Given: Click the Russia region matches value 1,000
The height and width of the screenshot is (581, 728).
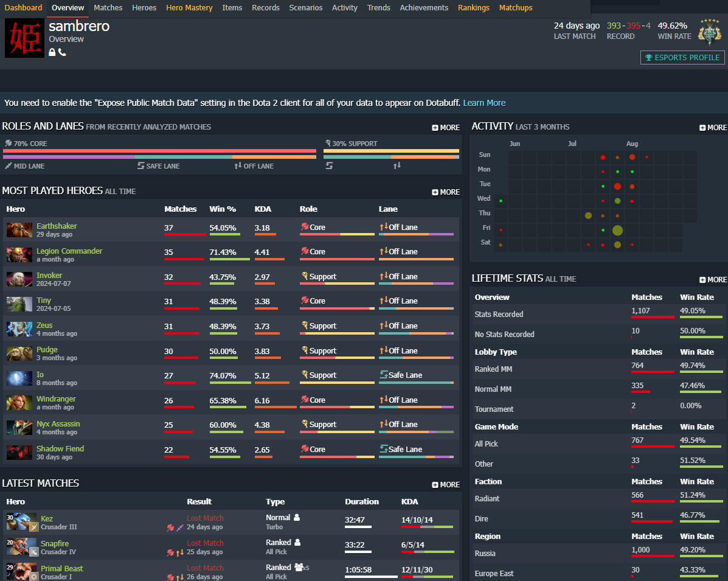Looking at the screenshot, I should click(640, 550).
